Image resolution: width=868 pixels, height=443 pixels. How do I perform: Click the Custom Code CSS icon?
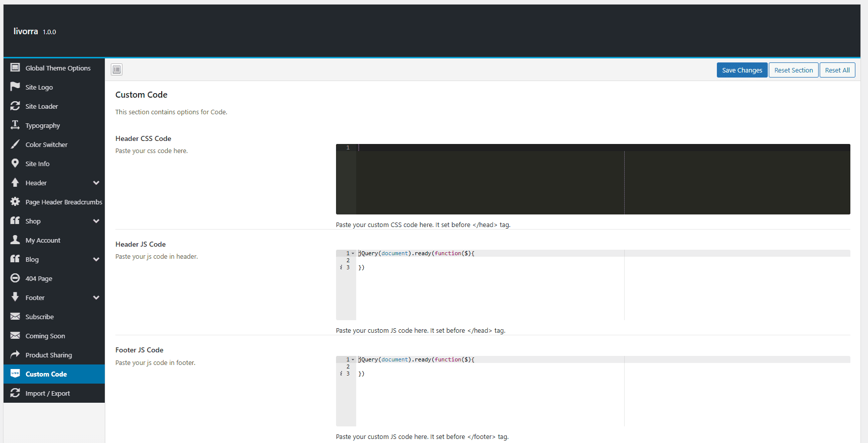point(15,374)
